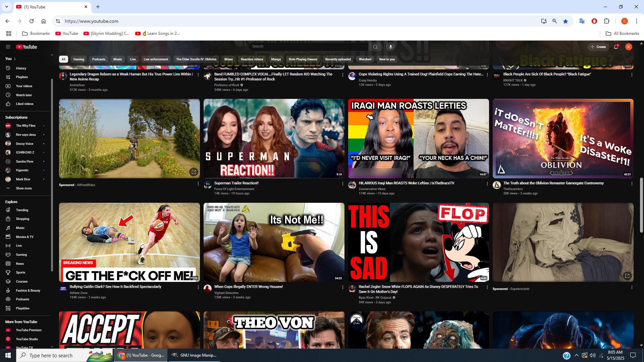Image resolution: width=644 pixels, height=362 pixels.
Task: Select The Elder Scrolls IV: Oblivion chip
Action: 196,59
